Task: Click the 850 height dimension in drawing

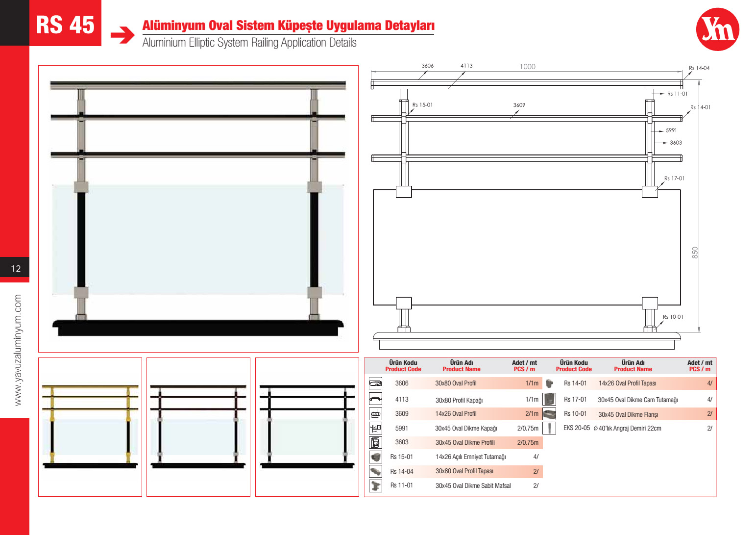Action: (695, 253)
